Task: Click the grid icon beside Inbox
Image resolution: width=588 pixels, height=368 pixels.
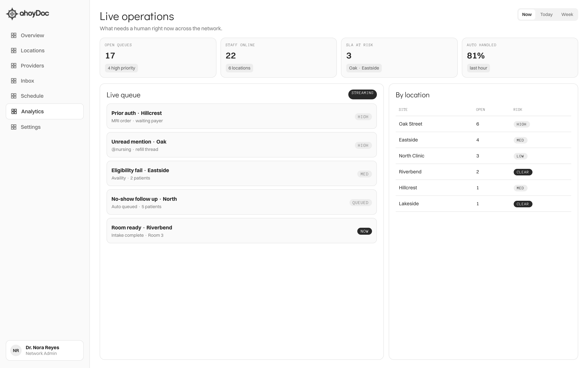Action: pos(14,81)
